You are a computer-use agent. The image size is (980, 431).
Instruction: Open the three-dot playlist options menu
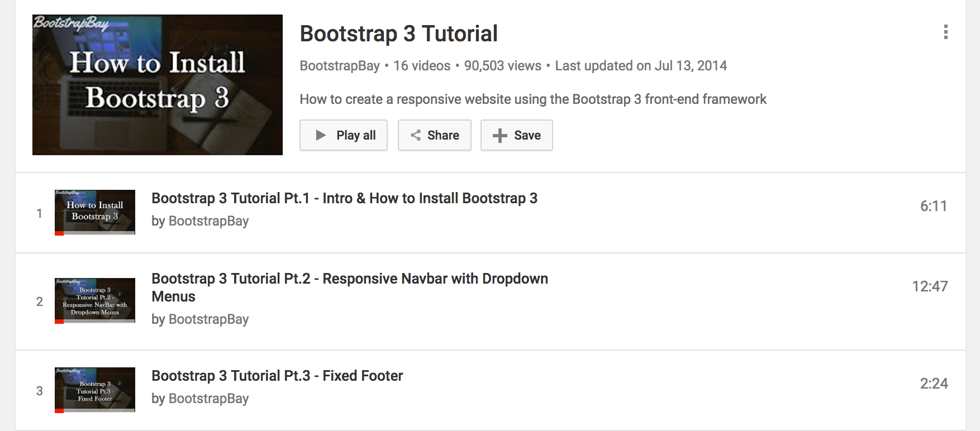click(945, 32)
